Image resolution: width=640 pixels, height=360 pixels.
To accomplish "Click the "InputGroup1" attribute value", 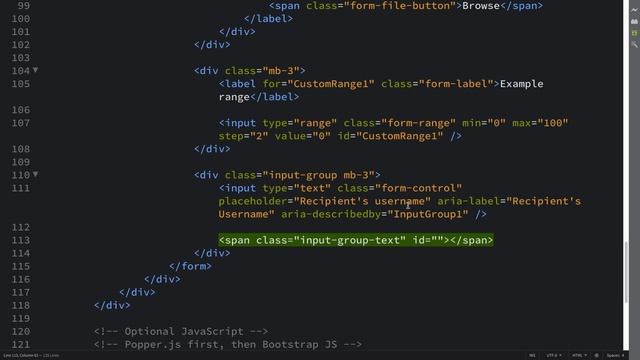I will (x=428, y=214).
